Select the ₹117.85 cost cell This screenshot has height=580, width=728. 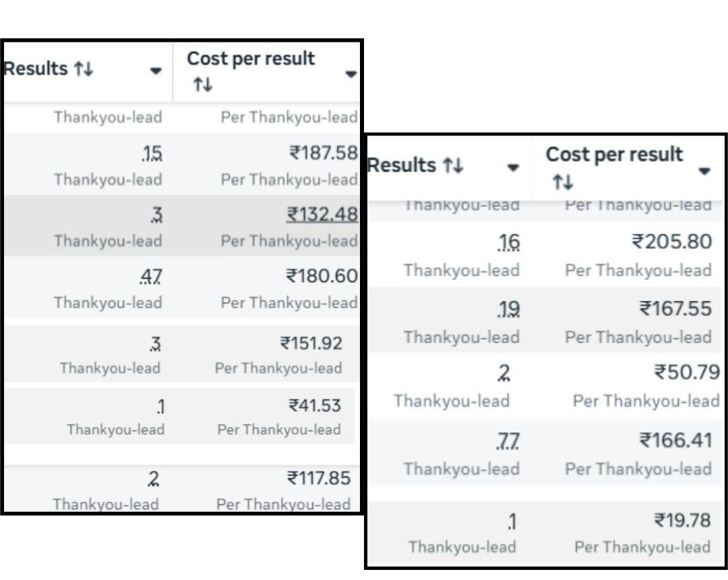click(319, 478)
